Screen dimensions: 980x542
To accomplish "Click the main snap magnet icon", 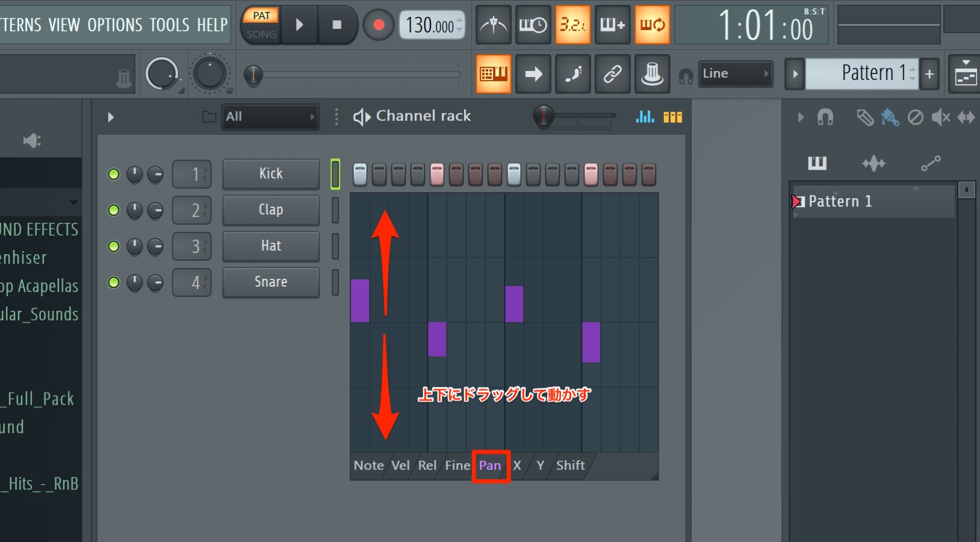I will click(686, 76).
